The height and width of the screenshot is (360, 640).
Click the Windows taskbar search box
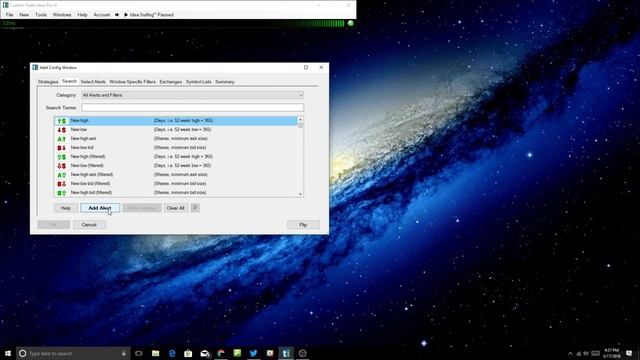pos(73,353)
